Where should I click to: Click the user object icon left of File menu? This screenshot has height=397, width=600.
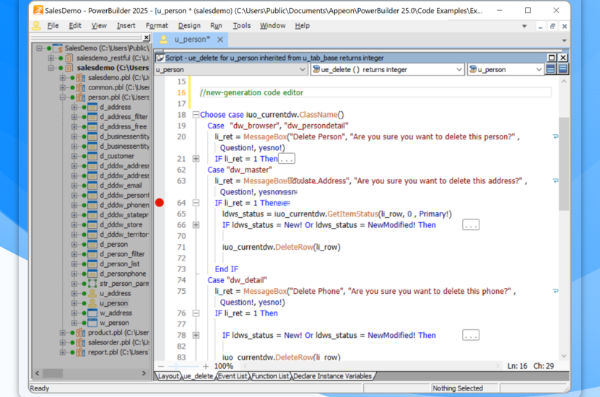[36, 26]
